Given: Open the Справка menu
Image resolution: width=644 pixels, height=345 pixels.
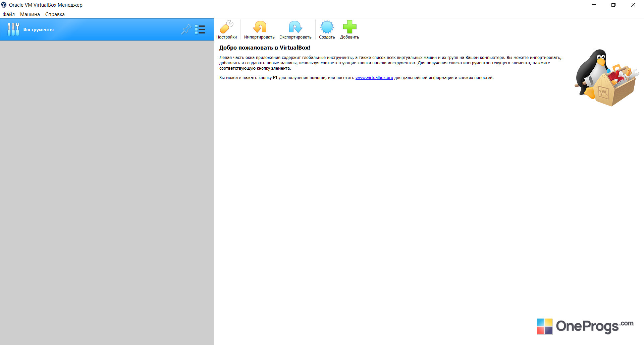Looking at the screenshot, I should point(55,14).
